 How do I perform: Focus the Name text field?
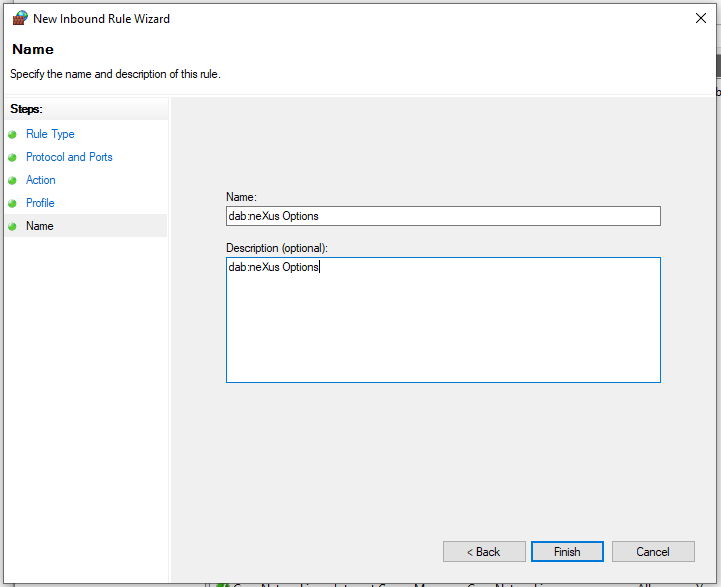[x=443, y=216]
